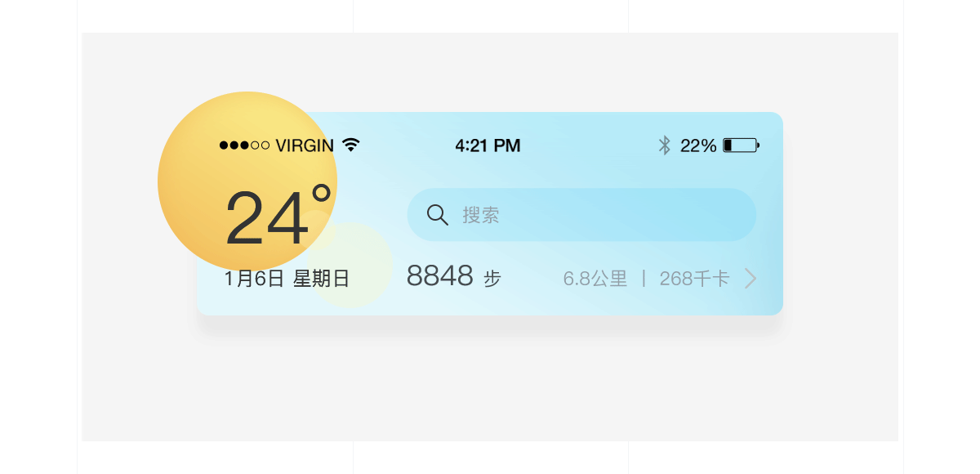Image resolution: width=980 pixels, height=474 pixels.
Task: Open the 8848 step count
Action: 439,276
